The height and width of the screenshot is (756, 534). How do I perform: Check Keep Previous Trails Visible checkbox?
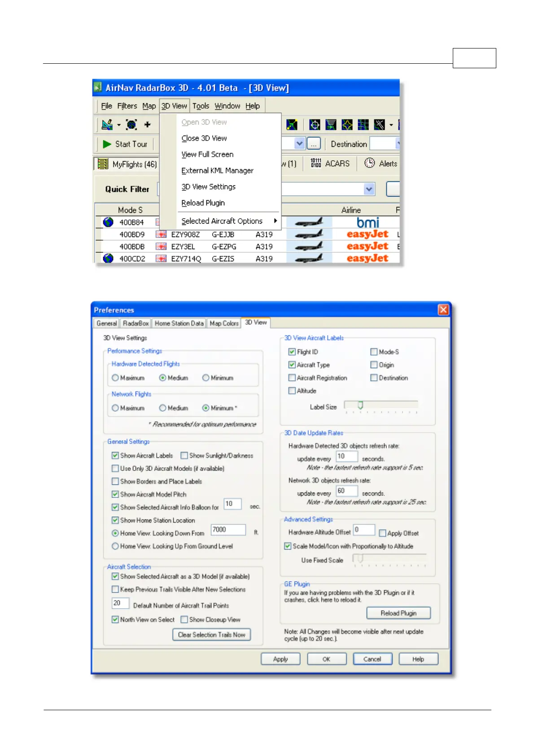pos(115,589)
